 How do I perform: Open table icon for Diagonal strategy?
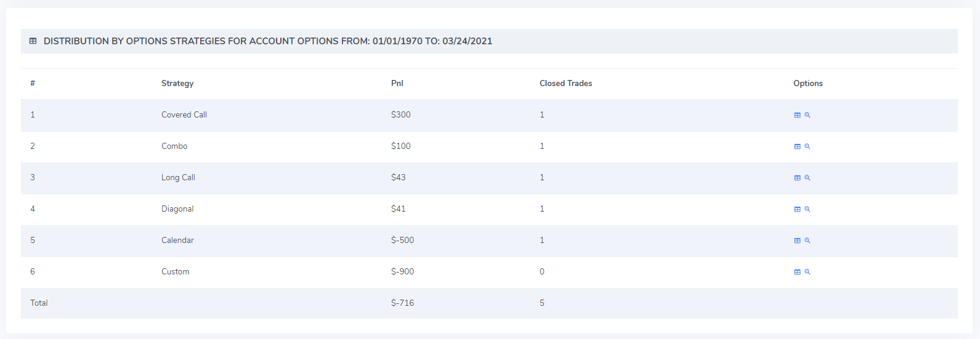(x=797, y=209)
